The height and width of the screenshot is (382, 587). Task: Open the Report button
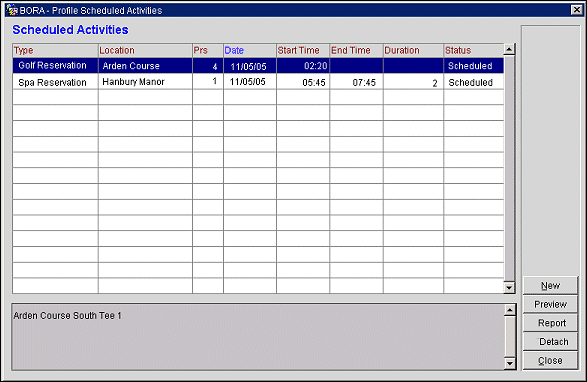[x=550, y=323]
